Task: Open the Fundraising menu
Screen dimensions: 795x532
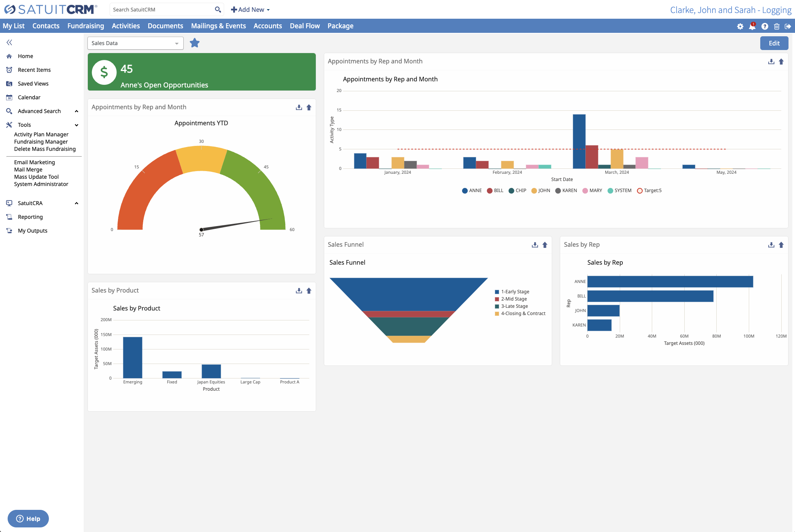Action: coord(86,26)
